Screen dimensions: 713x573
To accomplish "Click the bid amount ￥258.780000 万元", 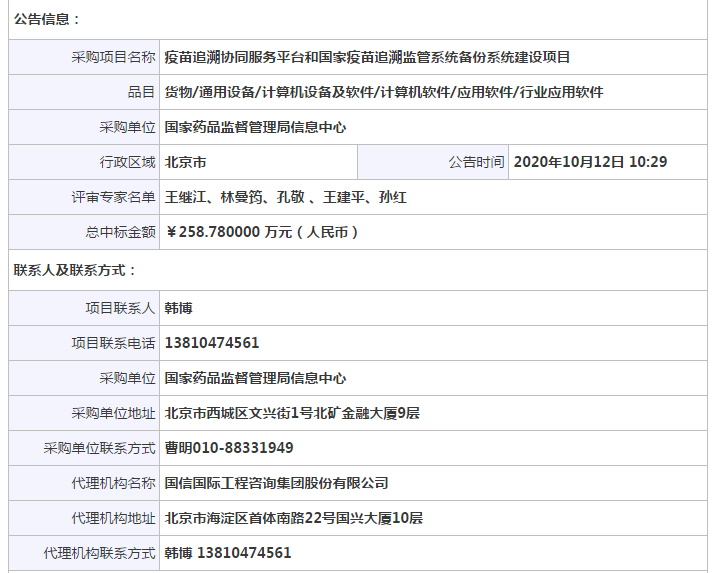I will pos(262,232).
